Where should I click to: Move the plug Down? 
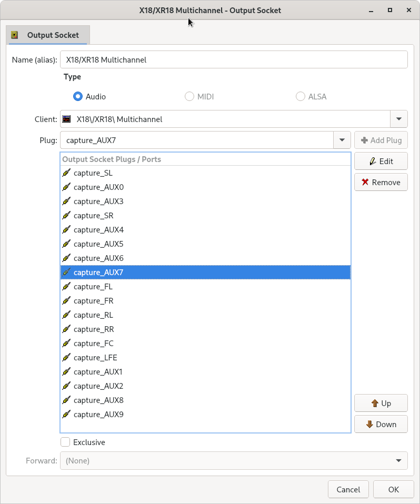tap(381, 424)
